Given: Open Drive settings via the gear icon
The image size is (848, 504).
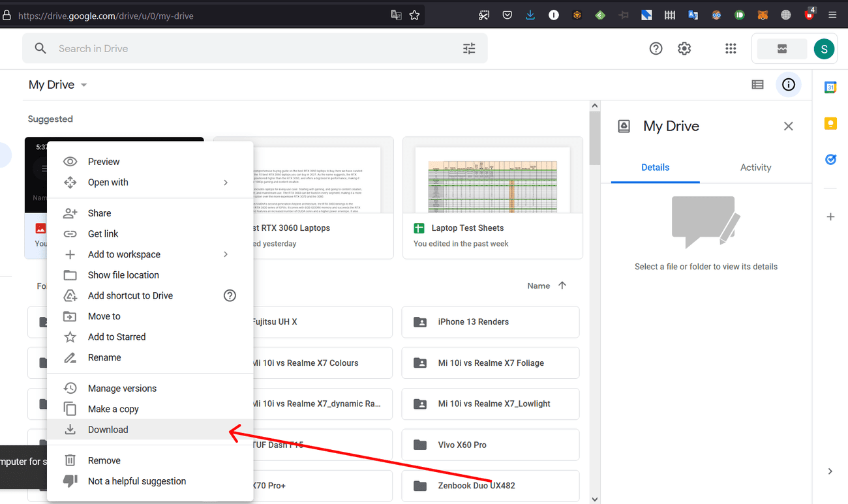Looking at the screenshot, I should (684, 48).
